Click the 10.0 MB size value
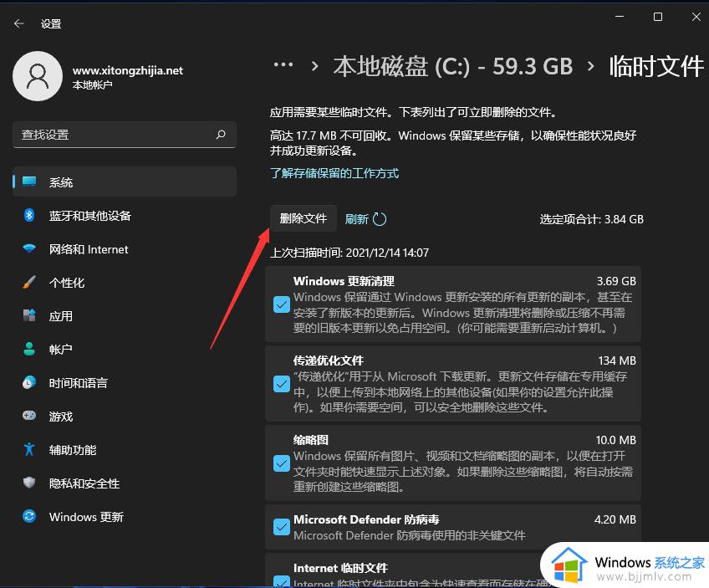The height and width of the screenshot is (588, 709). [x=616, y=440]
